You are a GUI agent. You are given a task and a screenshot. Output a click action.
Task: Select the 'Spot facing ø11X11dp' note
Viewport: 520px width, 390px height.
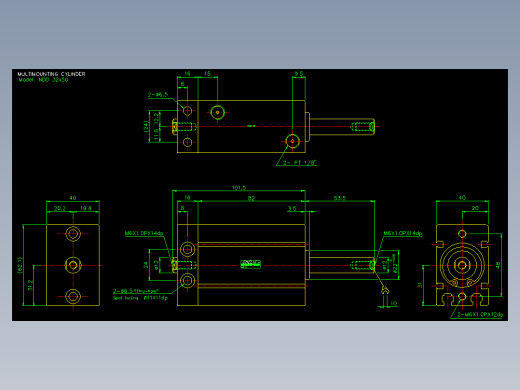click(140, 298)
